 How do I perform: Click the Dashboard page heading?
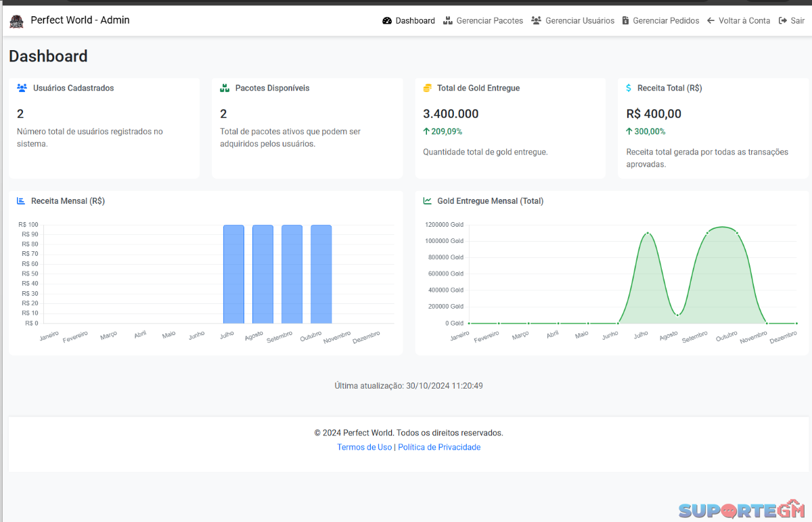(x=48, y=56)
